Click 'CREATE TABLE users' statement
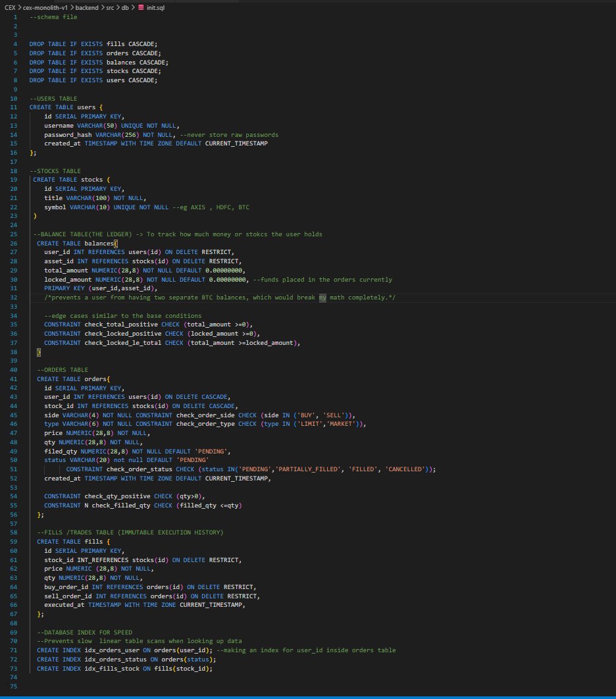This screenshot has height=699, width=616. coord(63,107)
